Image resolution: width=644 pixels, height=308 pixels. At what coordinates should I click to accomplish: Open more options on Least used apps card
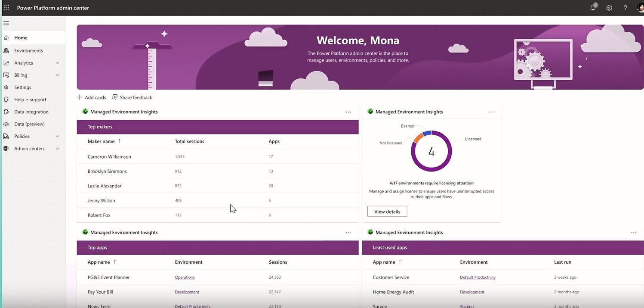coord(634,233)
